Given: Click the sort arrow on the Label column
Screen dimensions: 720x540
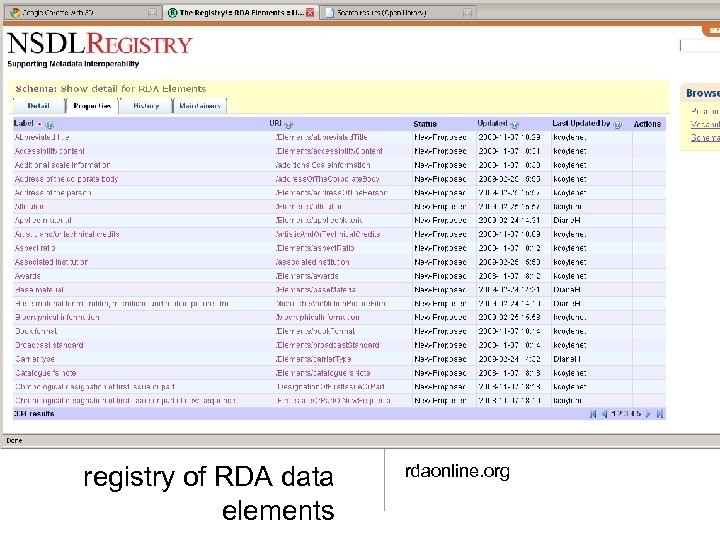Looking at the screenshot, I should pyautogui.click(x=39, y=124).
